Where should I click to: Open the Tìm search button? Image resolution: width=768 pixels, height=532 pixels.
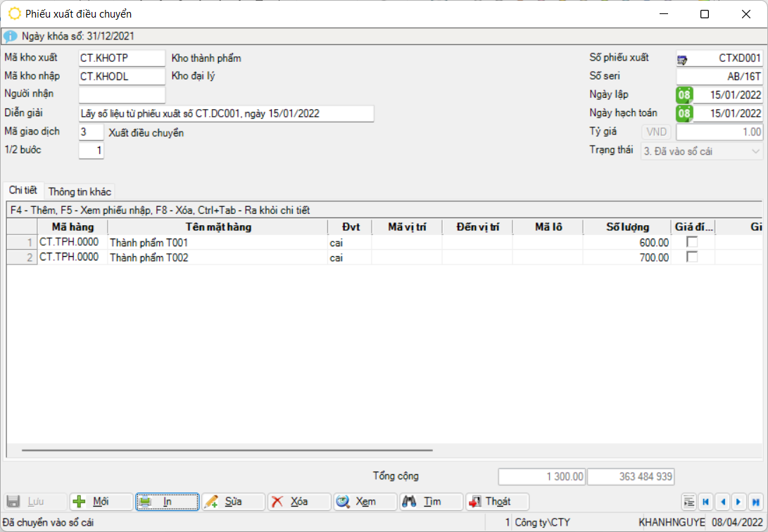coord(432,502)
